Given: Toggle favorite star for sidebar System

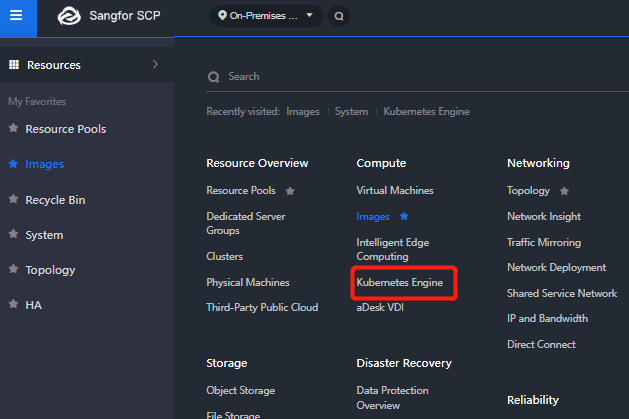Looking at the screenshot, I should click(13, 233).
